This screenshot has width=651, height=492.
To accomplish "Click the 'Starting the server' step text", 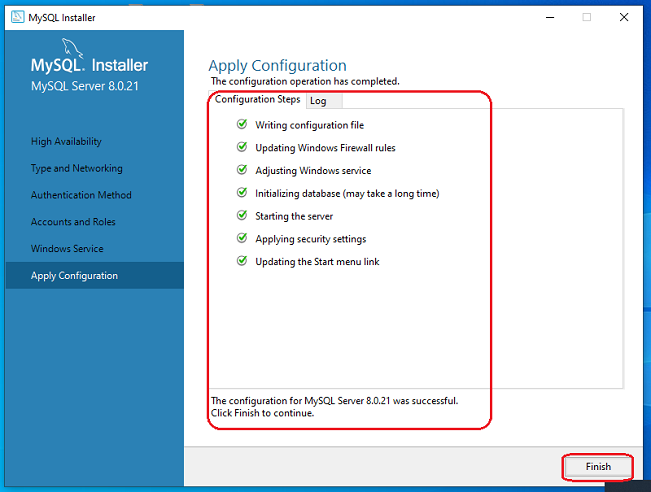I will (x=294, y=216).
